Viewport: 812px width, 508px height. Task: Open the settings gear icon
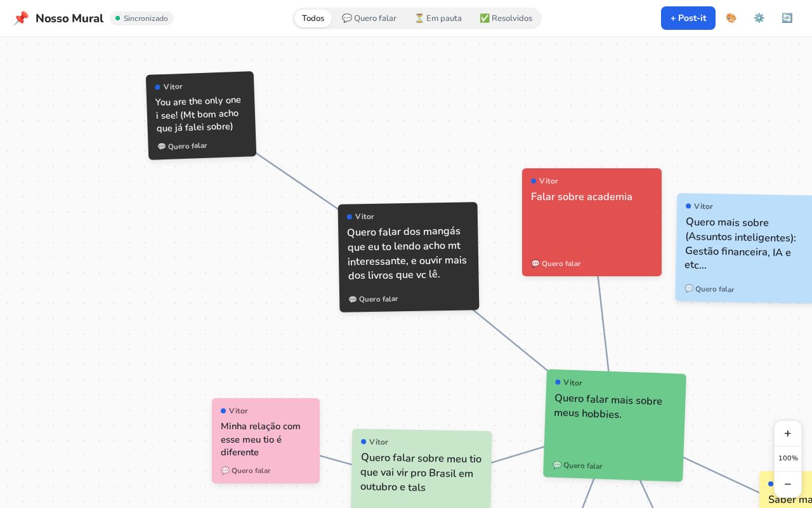click(x=759, y=18)
